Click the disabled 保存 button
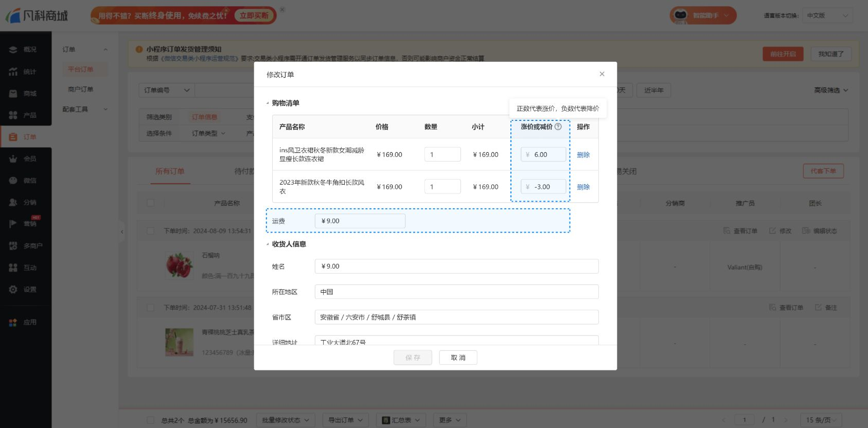This screenshot has width=868, height=428. tap(413, 358)
